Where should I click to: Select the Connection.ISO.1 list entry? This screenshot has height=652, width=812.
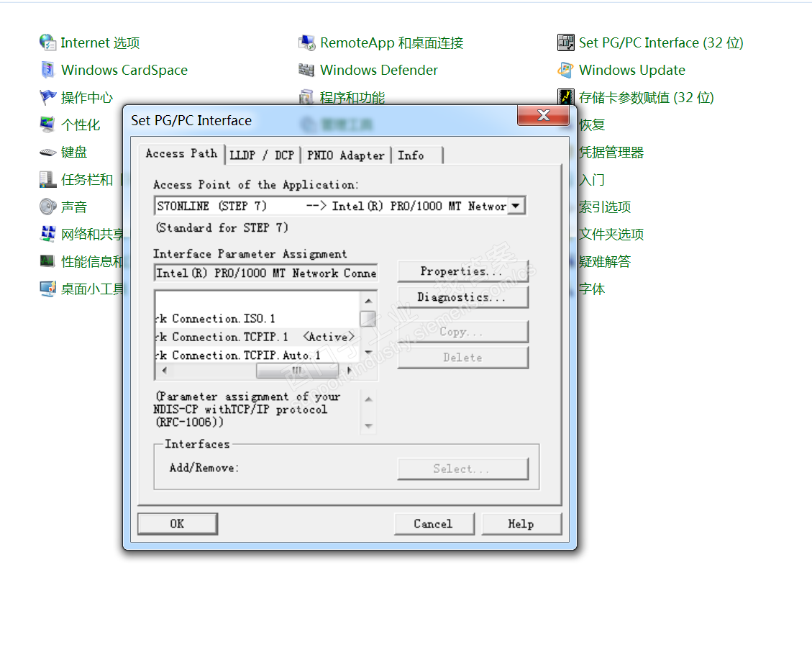click(257, 318)
